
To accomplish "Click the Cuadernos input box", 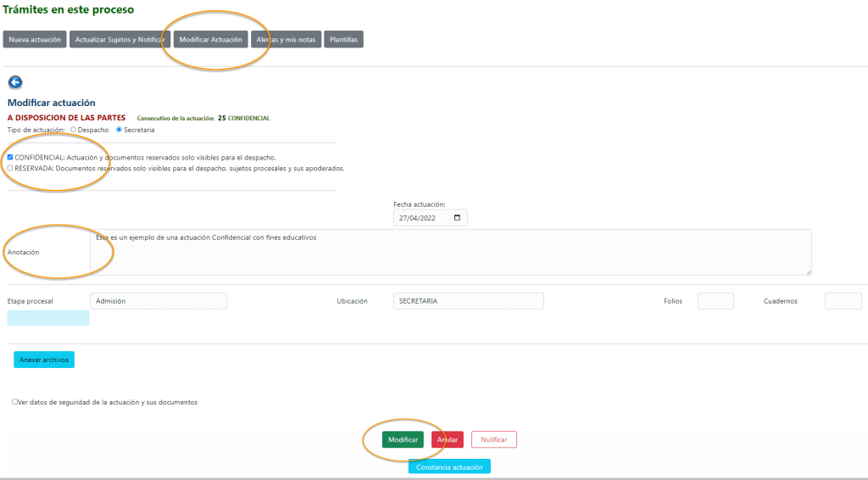I will pyautogui.click(x=843, y=301).
